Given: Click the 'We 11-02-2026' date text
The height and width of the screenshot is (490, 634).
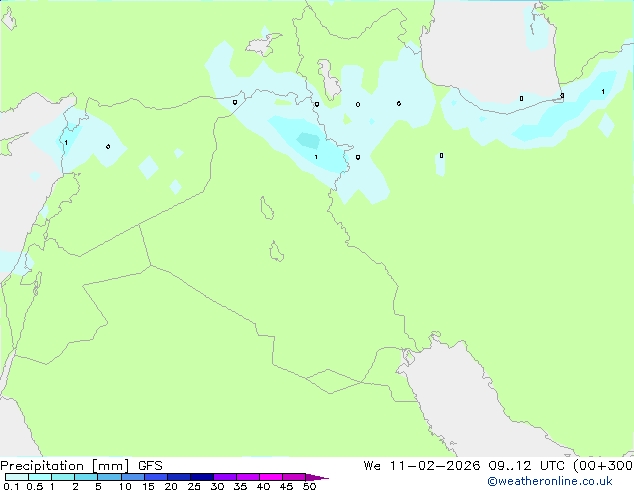Looking at the screenshot, I should [x=422, y=466].
